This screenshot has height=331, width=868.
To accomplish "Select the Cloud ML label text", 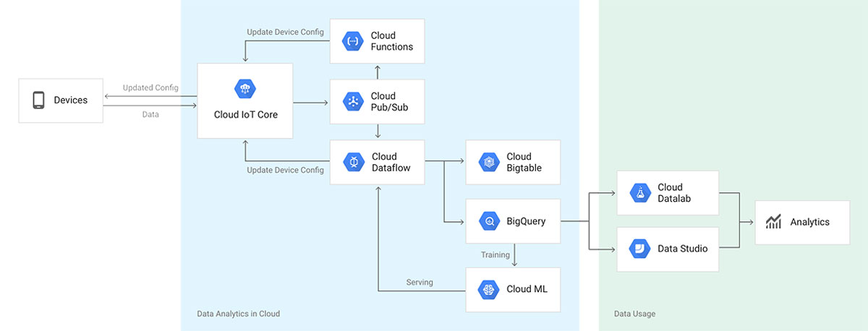I will [527, 289].
